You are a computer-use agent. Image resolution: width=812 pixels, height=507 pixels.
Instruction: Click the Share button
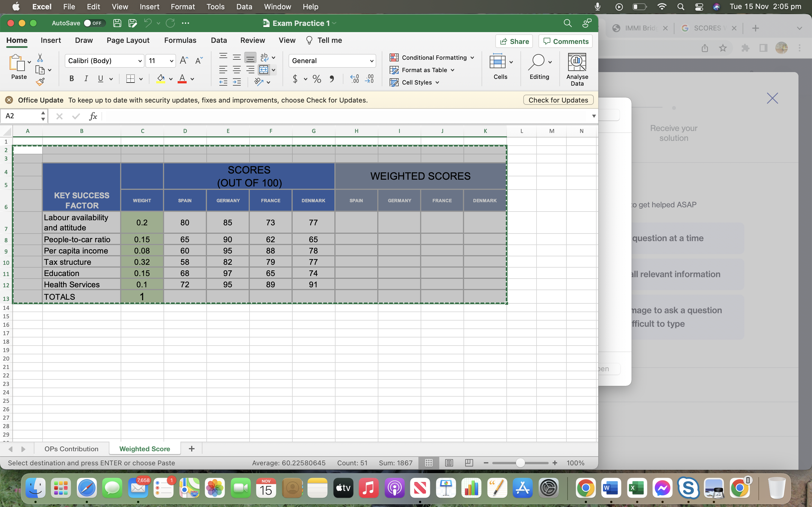[x=514, y=41]
